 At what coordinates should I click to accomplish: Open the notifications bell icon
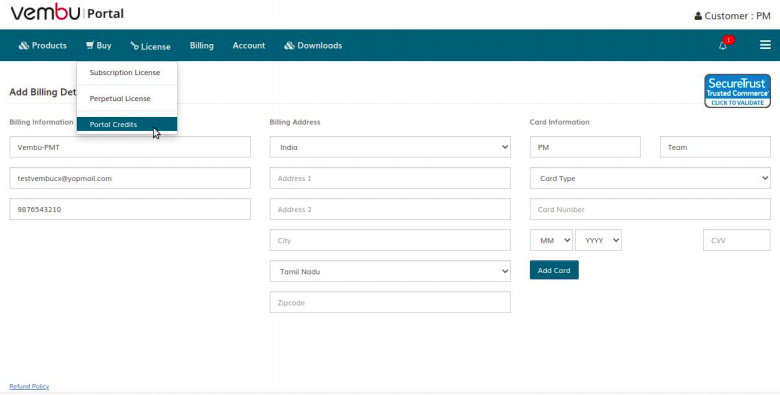tap(723, 45)
